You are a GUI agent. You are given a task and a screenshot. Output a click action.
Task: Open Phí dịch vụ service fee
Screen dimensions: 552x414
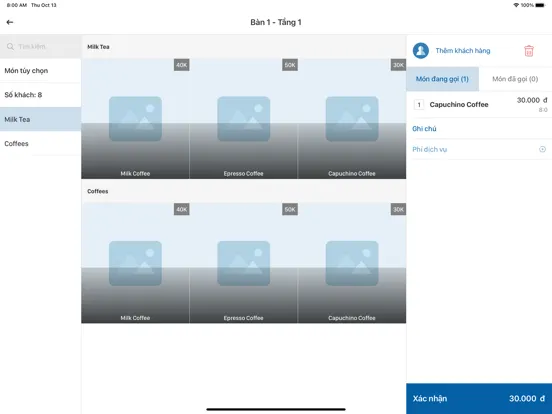(x=479, y=149)
